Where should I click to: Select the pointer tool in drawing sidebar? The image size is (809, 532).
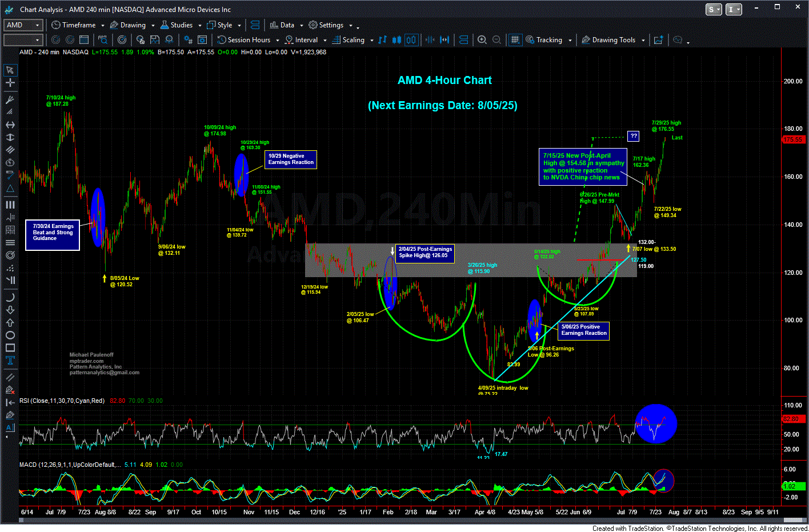10,70
